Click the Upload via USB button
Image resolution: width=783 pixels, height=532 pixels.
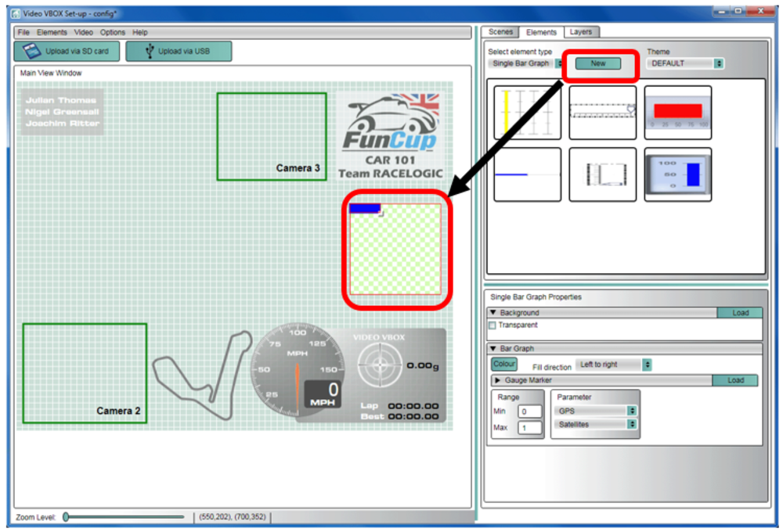[179, 51]
